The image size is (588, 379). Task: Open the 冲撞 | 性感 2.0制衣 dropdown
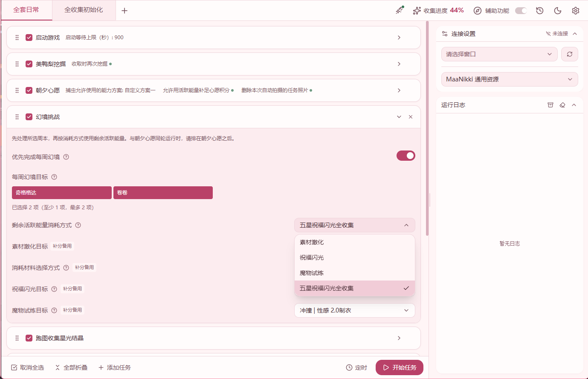coord(355,310)
